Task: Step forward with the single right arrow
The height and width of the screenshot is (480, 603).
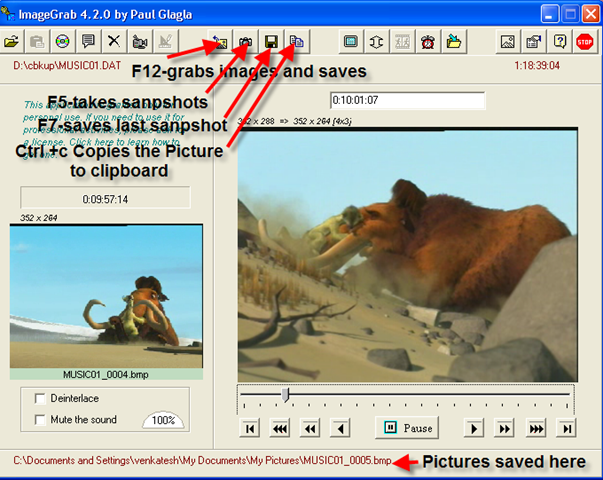Action: (x=474, y=428)
